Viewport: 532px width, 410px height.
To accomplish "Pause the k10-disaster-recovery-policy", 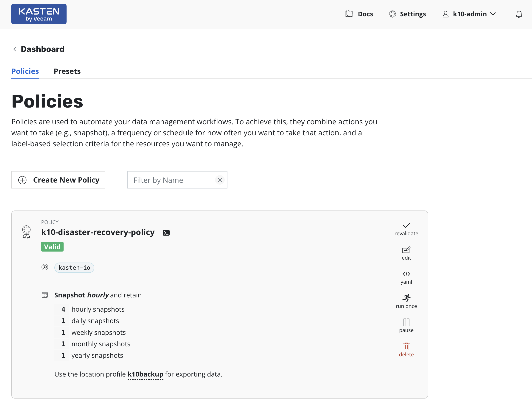I will [406, 322].
